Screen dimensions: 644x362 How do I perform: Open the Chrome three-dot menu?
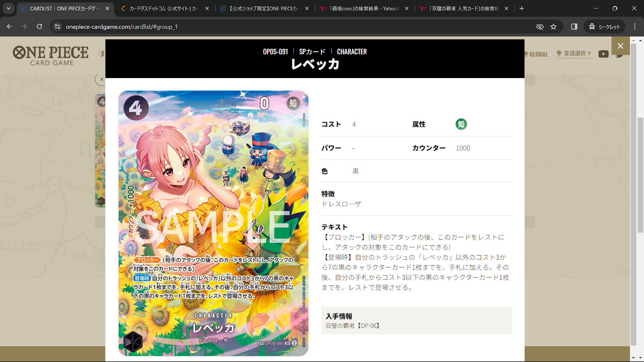[635, 27]
